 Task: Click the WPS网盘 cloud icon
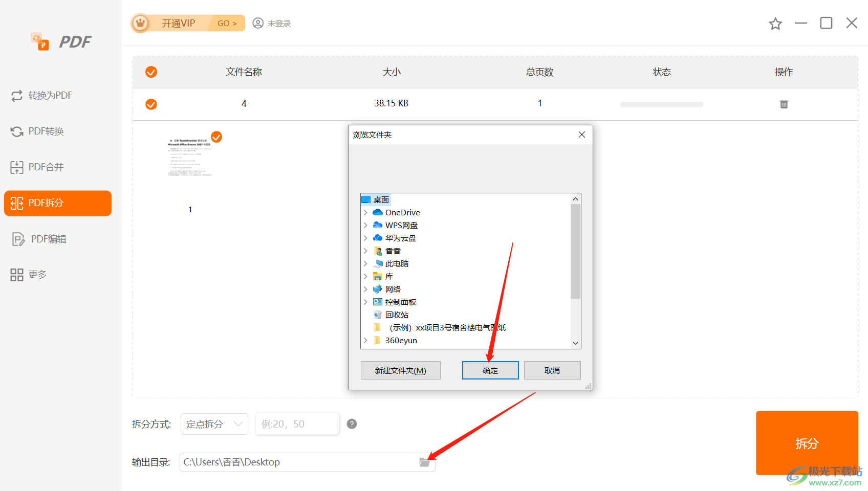(378, 225)
